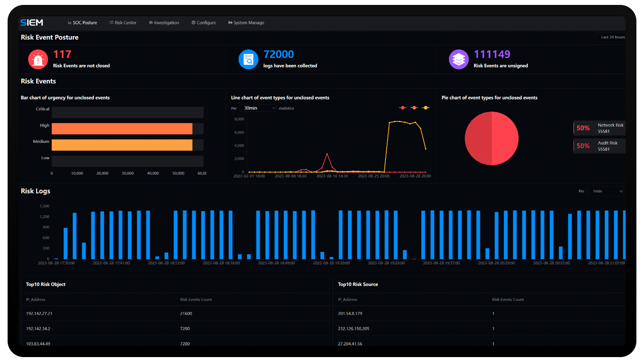
Task: Click the eye icon beside Investigation
Action: 151,23
